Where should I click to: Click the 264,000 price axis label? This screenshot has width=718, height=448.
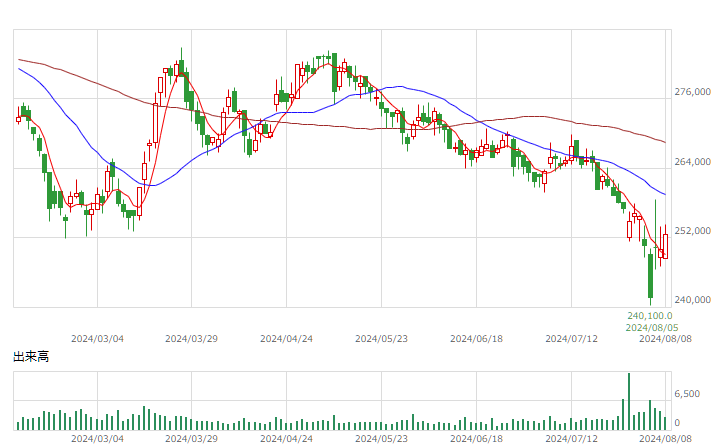point(692,162)
